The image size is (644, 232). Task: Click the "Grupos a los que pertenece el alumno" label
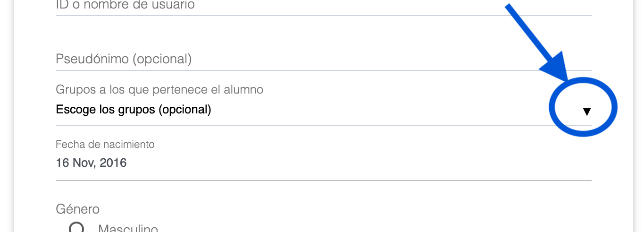coord(159,89)
